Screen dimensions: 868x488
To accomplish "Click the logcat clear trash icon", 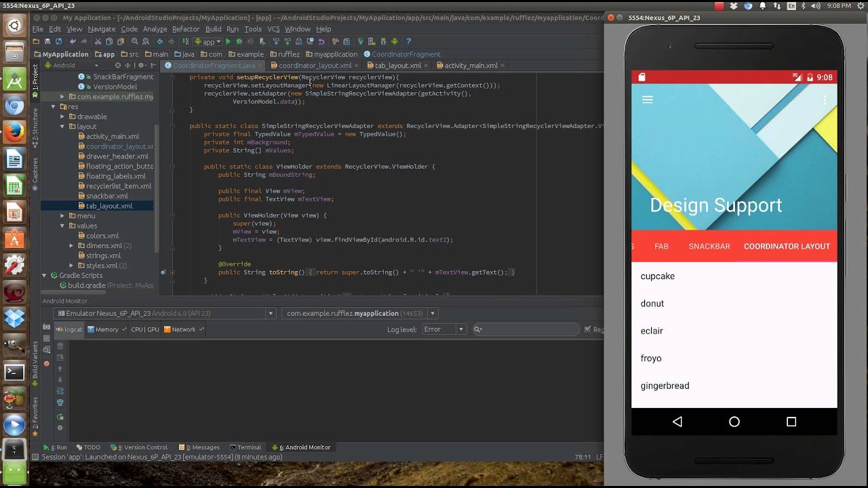I will tap(60, 346).
